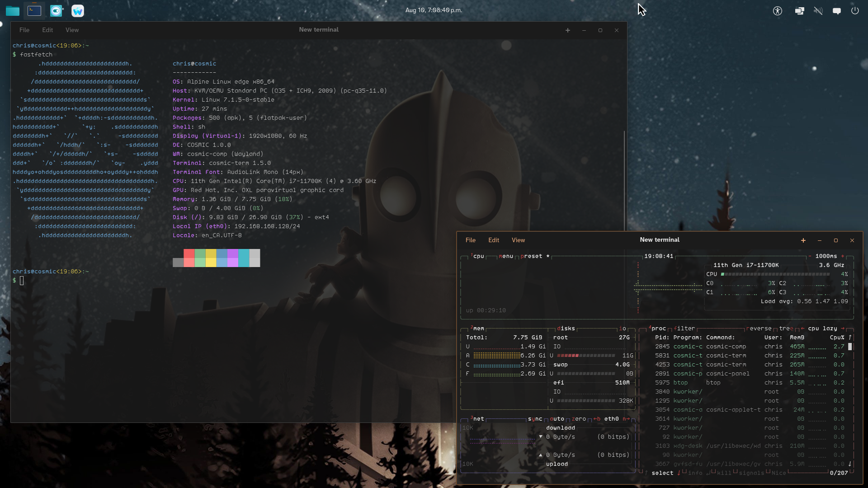
Task: Open the Files folder icon in the panel
Action: [x=13, y=10]
